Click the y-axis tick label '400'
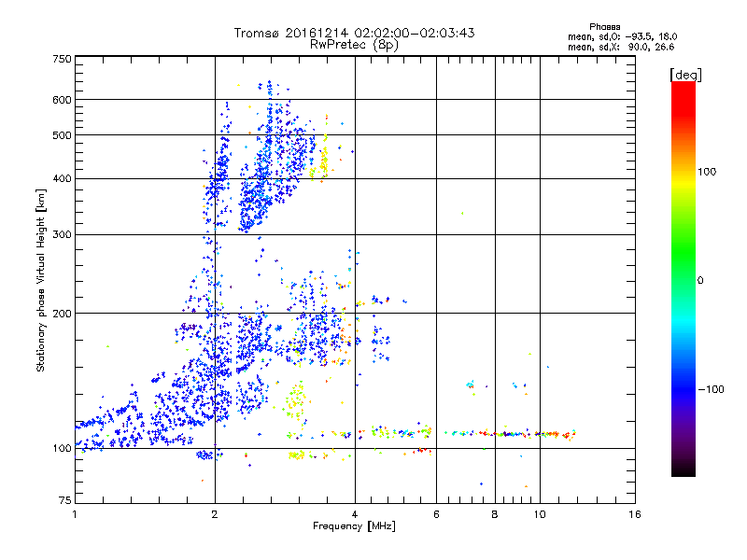Image resolution: width=747 pixels, height=560 pixels. 63,179
